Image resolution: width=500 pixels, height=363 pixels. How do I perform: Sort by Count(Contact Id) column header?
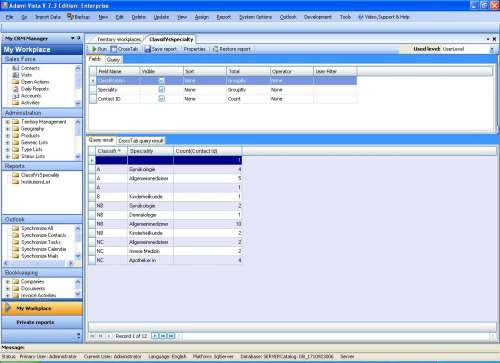207,151
